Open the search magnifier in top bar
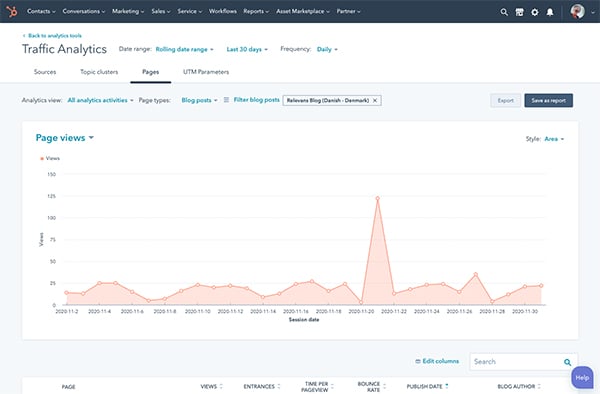Image resolution: width=600 pixels, height=394 pixels. (x=504, y=12)
